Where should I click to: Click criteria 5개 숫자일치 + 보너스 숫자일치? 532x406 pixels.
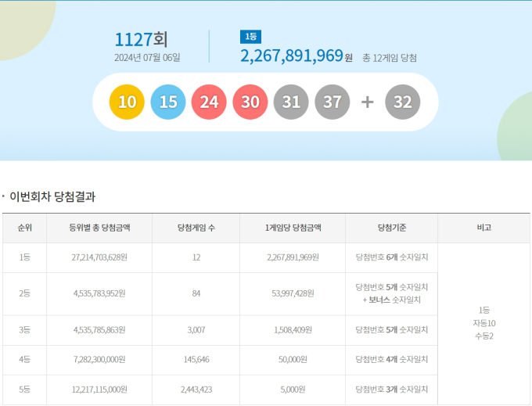(392, 293)
